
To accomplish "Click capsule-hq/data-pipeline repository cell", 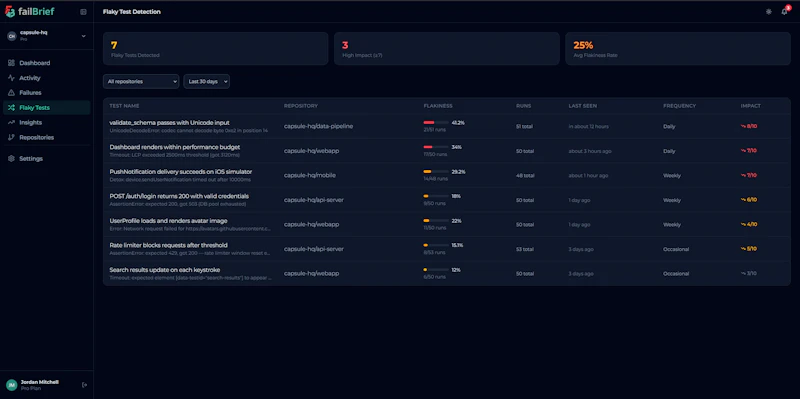I will 318,126.
